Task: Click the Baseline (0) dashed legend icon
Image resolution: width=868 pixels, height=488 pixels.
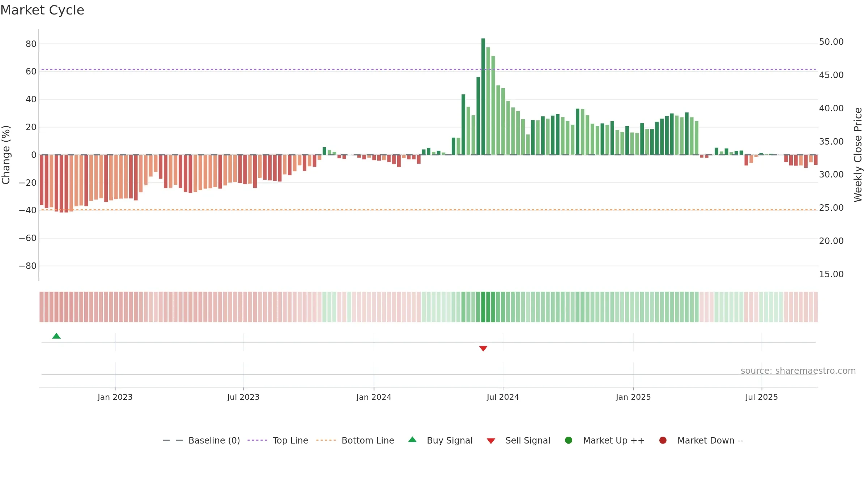Action: click(x=173, y=440)
